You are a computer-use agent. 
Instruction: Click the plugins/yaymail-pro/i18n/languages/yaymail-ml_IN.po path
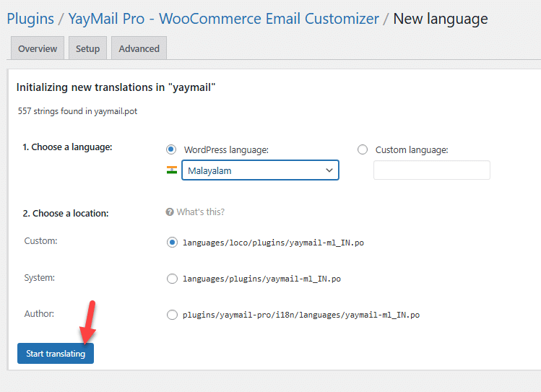(x=301, y=315)
